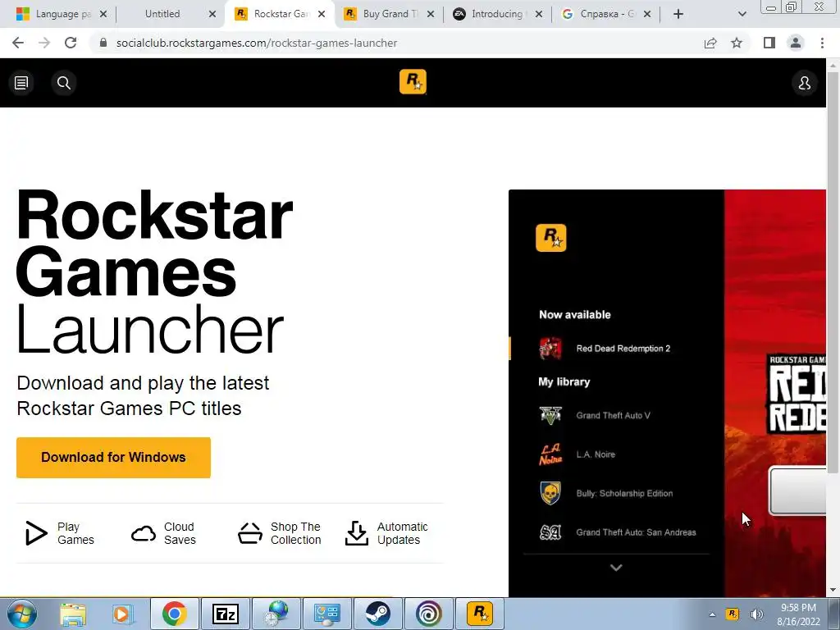Select Grand Theft Auto V text
The width and height of the screenshot is (840, 630).
pyautogui.click(x=613, y=415)
